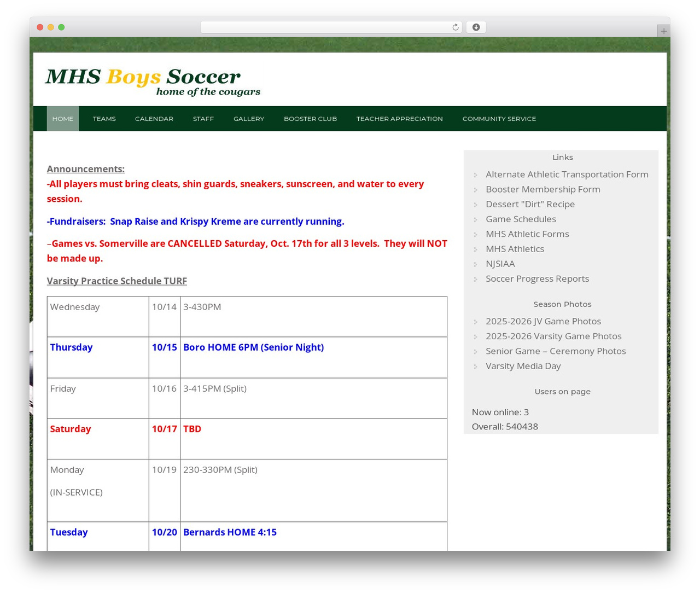Viewport: 700px width, 593px height.
Task: Select the "230-330PM (Split)" cell
Action: pos(313,491)
